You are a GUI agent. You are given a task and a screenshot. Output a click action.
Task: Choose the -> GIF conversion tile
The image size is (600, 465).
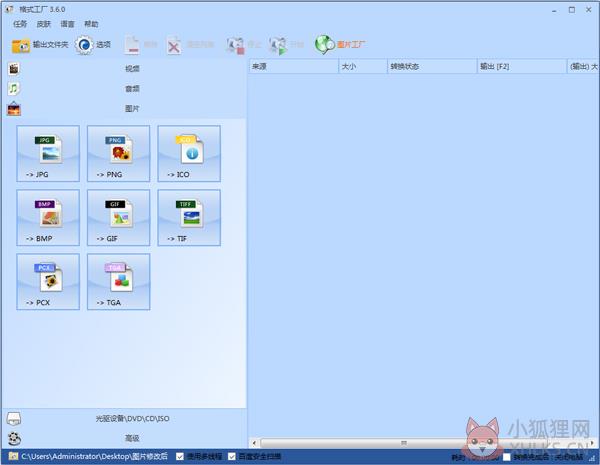point(119,217)
